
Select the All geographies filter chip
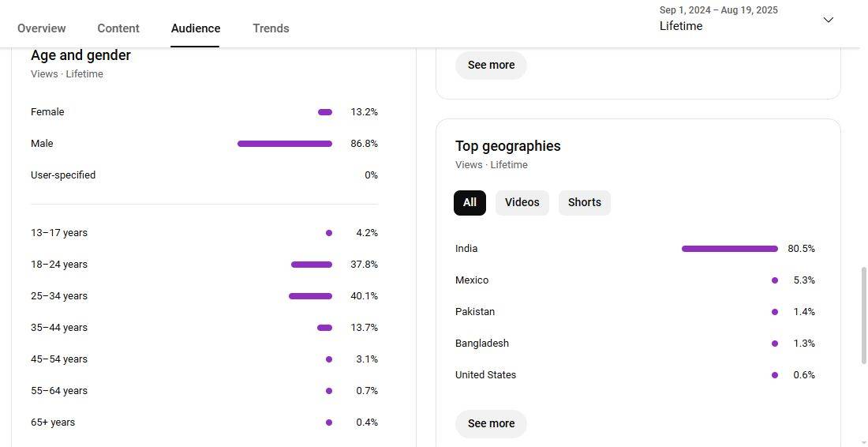(470, 202)
